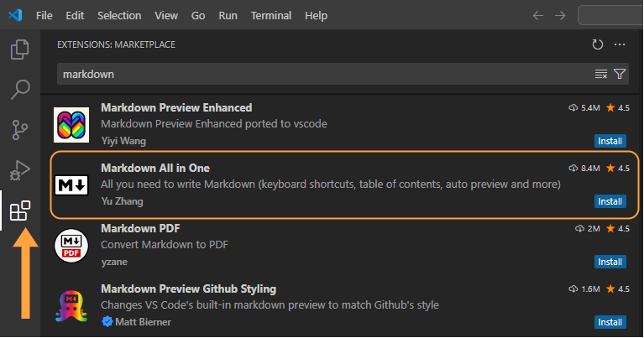This screenshot has height=338, width=644.
Task: Open the Views and More Actions menu
Action: coord(620,44)
